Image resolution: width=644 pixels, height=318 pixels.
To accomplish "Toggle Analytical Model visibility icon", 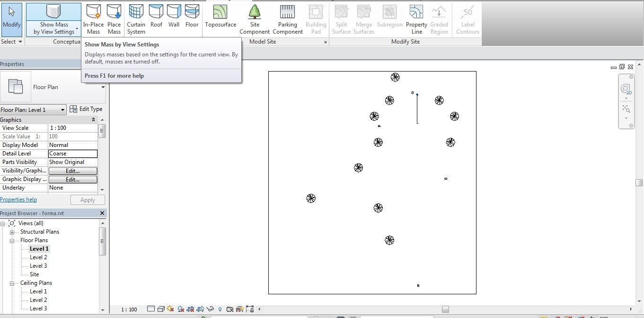I will coord(240,309).
